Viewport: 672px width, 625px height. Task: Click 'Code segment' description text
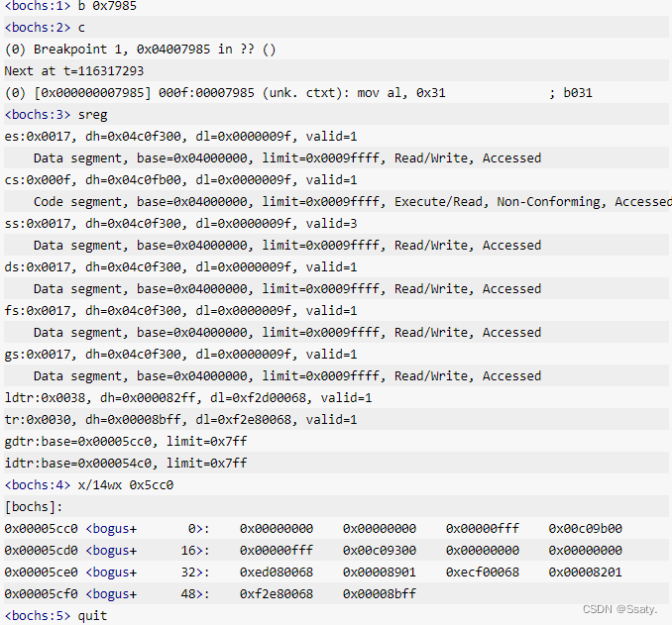coord(78,202)
